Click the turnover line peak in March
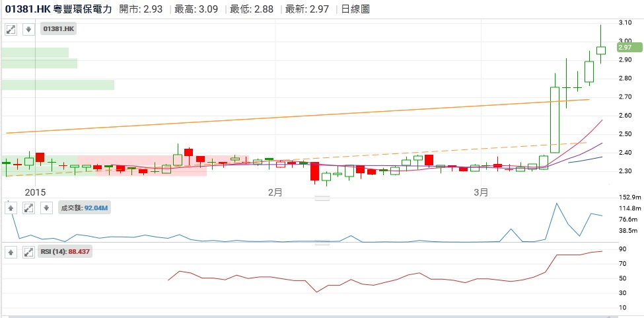 (557, 204)
